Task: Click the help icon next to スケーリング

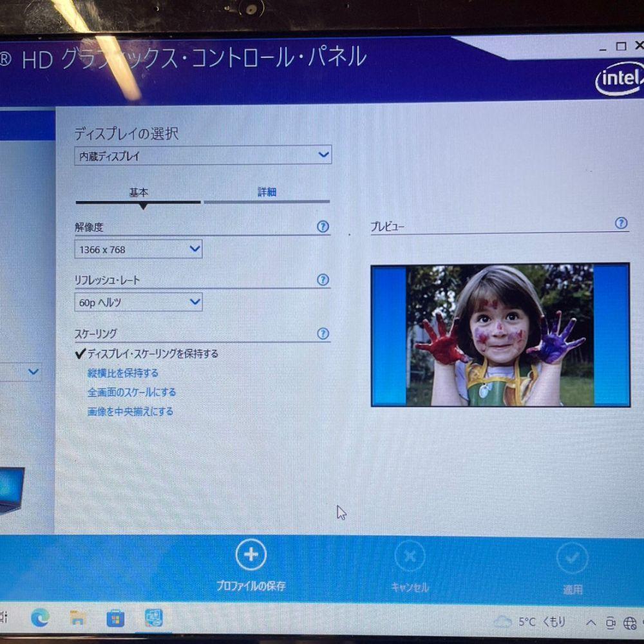Action: (x=323, y=334)
